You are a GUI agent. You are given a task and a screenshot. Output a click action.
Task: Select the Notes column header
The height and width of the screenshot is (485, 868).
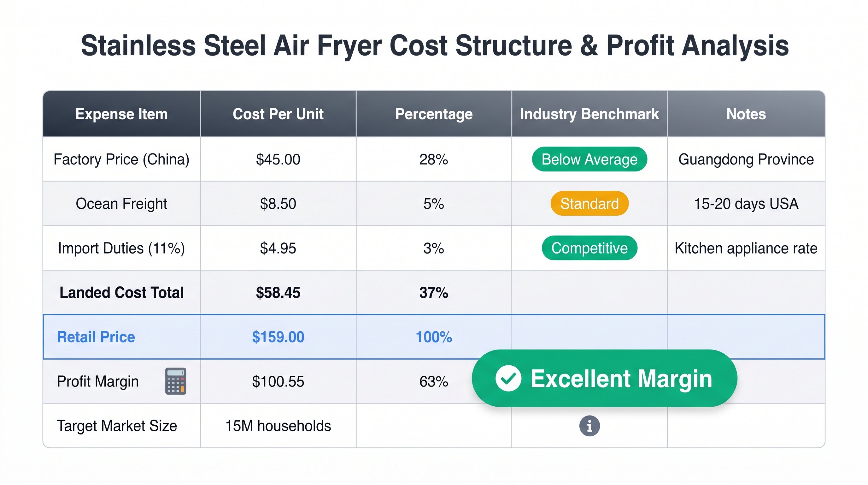pos(746,114)
